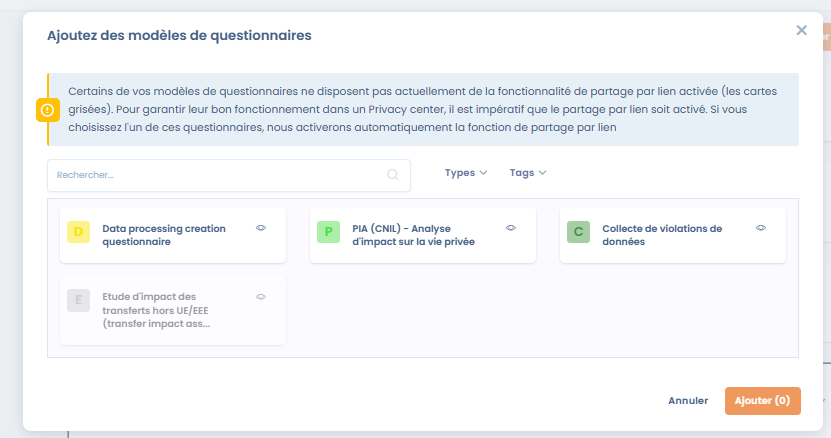The image size is (831, 438).
Task: Click the search magnifier icon
Action: tap(393, 175)
